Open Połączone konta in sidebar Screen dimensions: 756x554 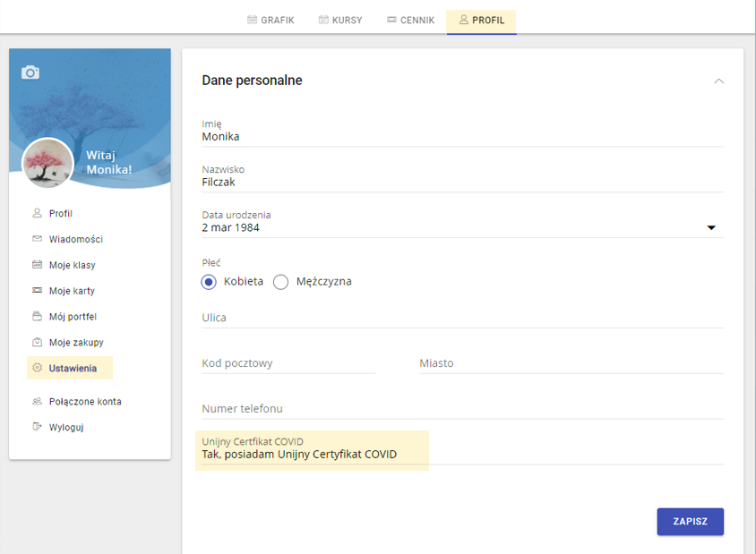click(x=85, y=402)
